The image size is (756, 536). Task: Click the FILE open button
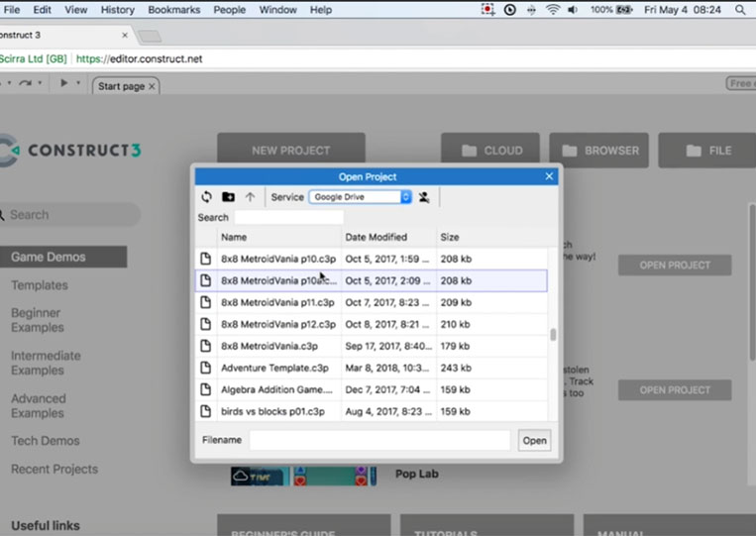tap(707, 151)
